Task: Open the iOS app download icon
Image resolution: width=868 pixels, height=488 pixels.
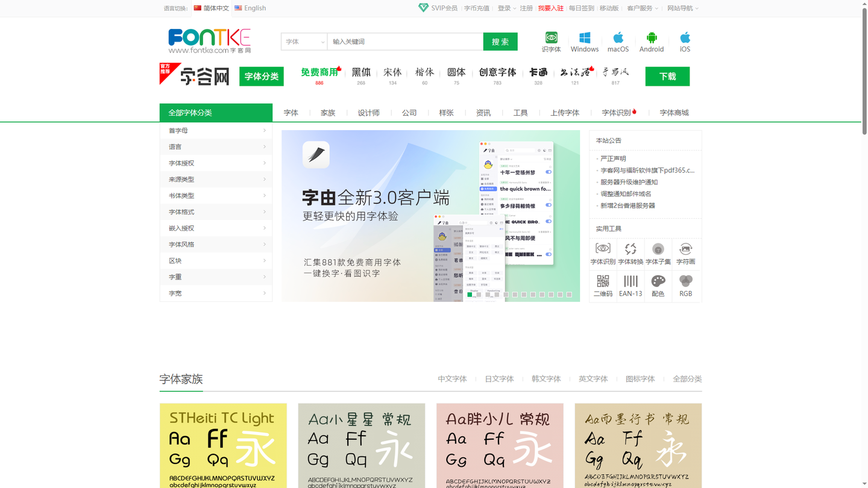Action: [685, 42]
